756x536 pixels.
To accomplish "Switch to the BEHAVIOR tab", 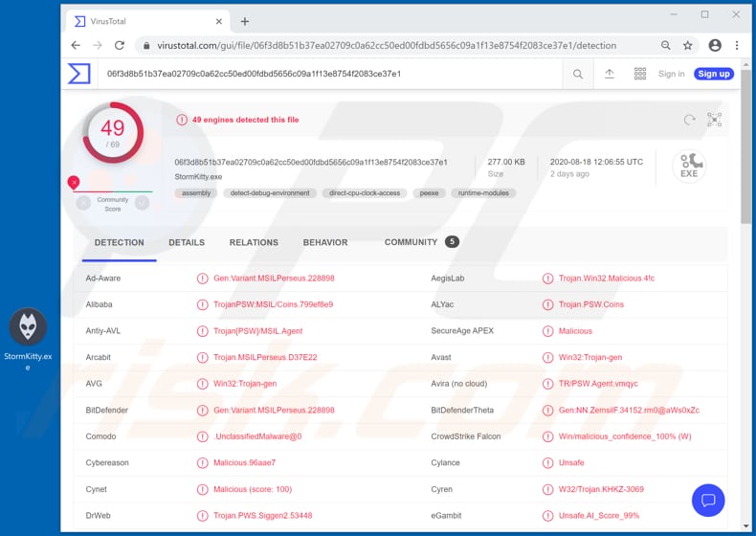I will [325, 242].
